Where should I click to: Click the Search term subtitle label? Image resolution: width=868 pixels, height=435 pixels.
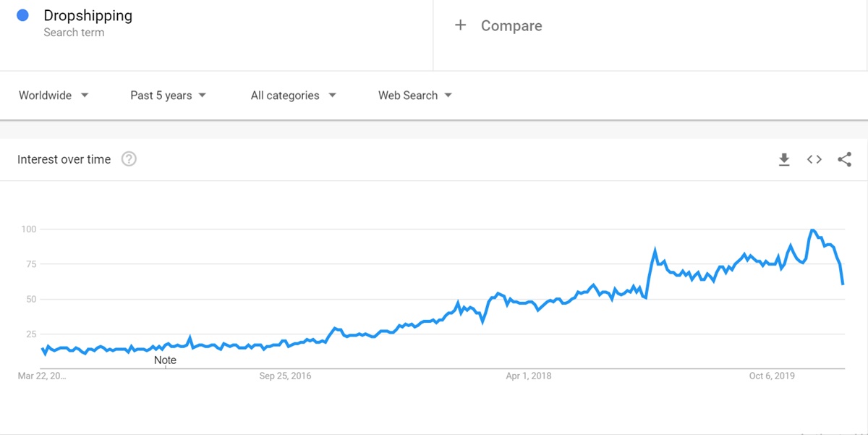coord(74,33)
